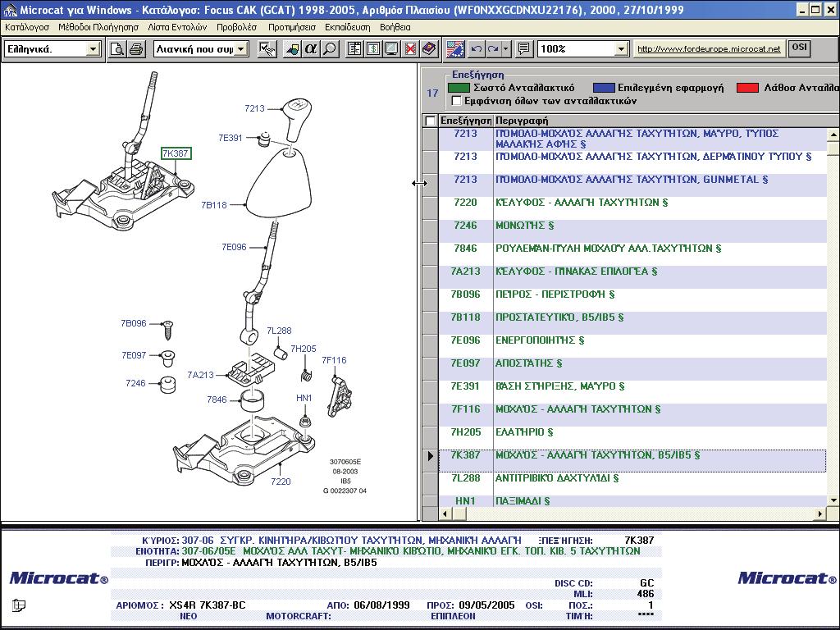Click the printer icon
This screenshot has width=840, height=630.
(136, 49)
